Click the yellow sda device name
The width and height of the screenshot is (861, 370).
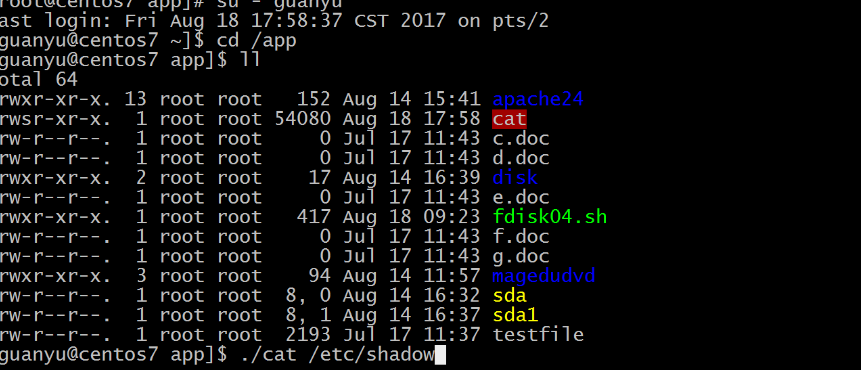point(510,295)
